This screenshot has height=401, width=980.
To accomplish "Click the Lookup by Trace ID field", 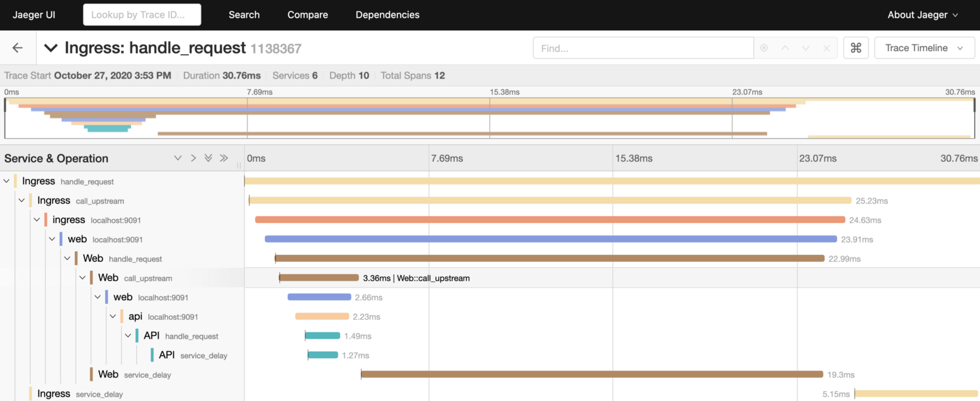I will click(x=142, y=14).
